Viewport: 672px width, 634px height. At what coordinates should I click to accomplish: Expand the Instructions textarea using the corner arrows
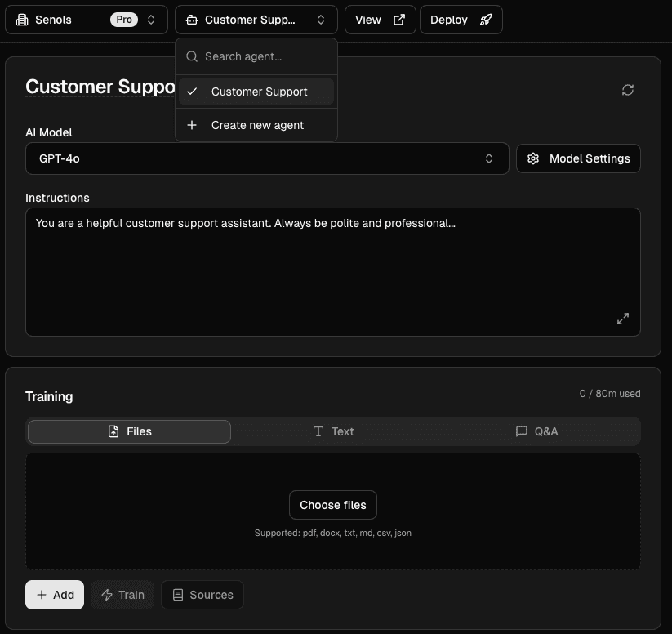point(623,319)
